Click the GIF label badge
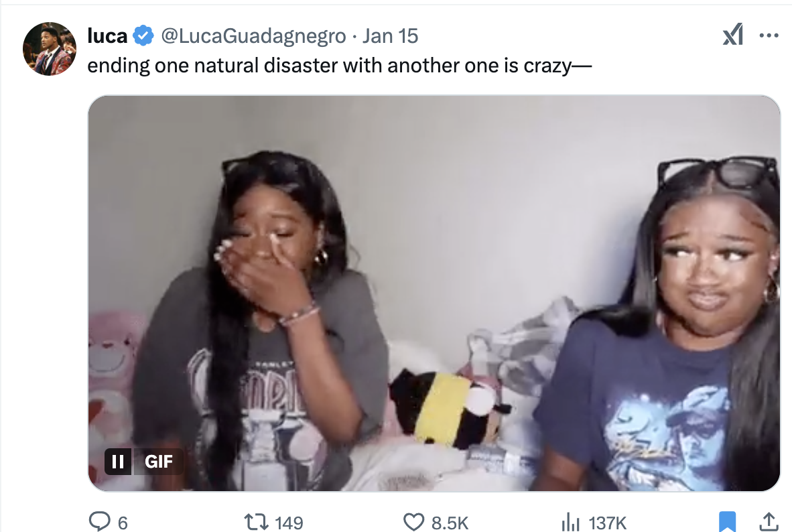This screenshot has height=532, width=792. click(158, 461)
